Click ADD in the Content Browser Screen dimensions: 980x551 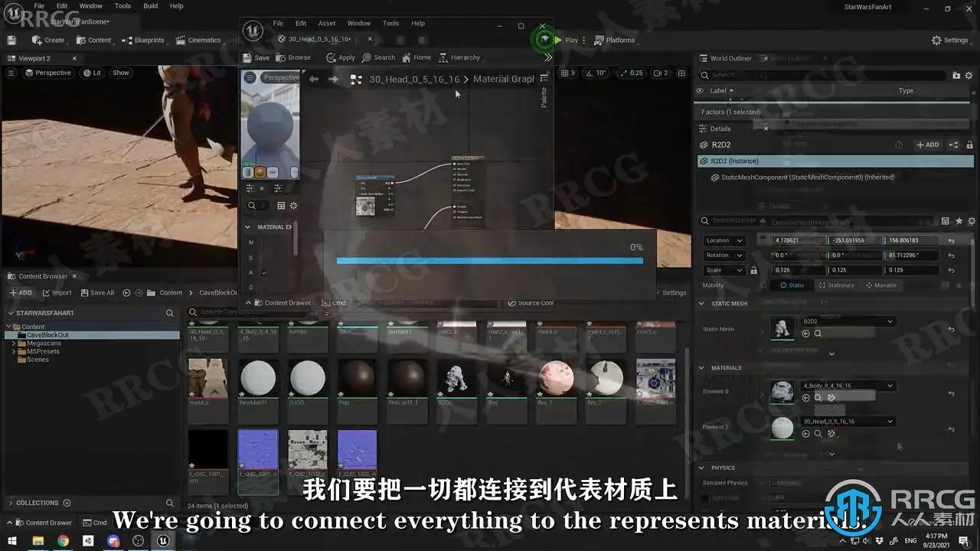(x=21, y=292)
